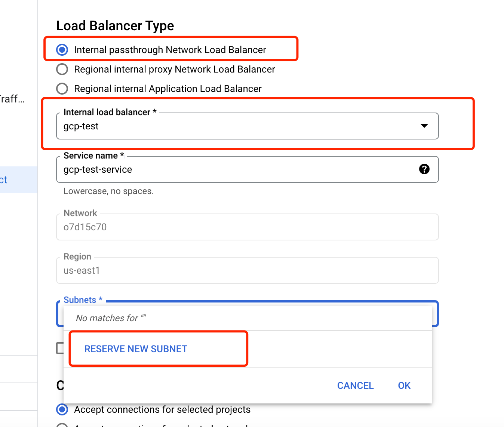Click the help icon beside Service name
The height and width of the screenshot is (427, 504).
click(x=424, y=169)
